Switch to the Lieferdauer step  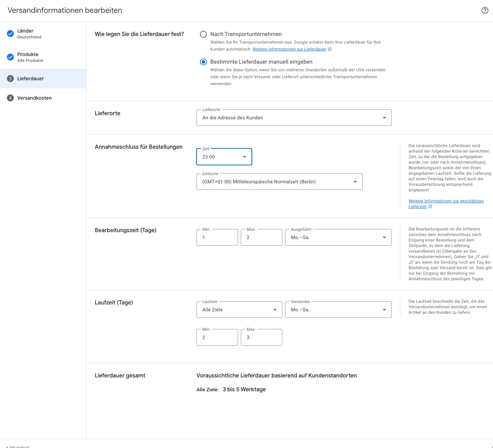click(43, 79)
